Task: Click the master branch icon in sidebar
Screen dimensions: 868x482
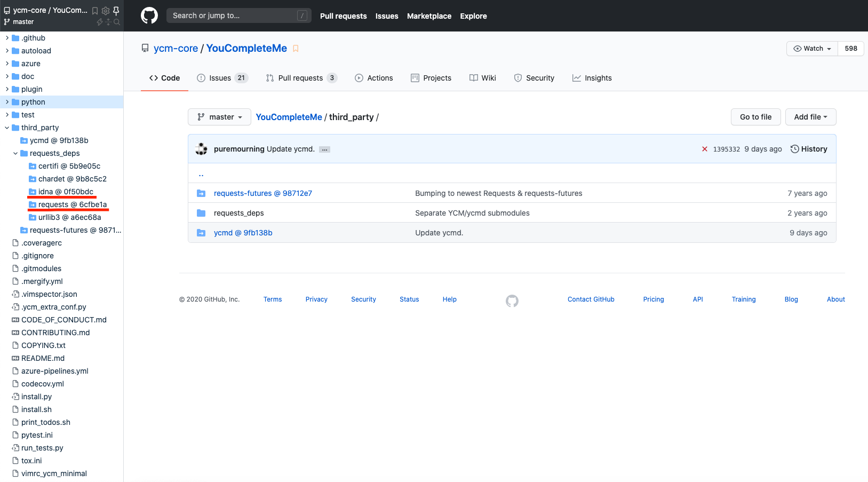Action: [x=7, y=22]
